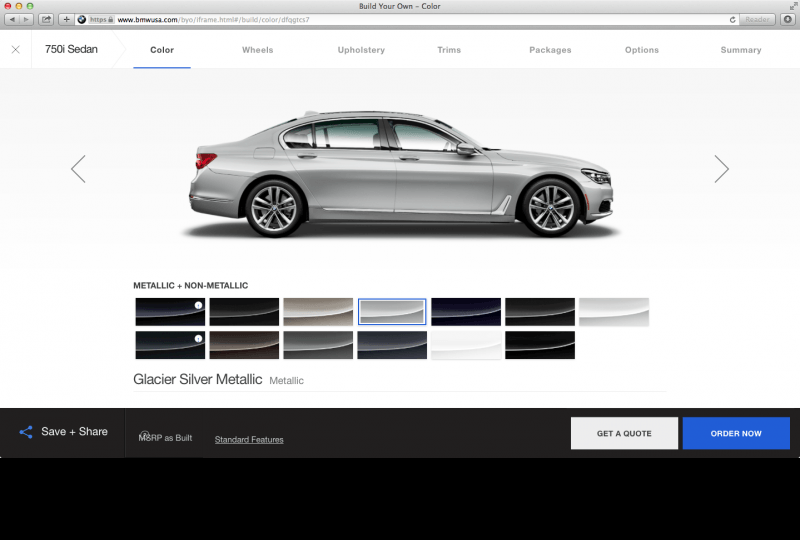The image size is (800, 540).
Task: Pick the slate blue-gray swatch in second row
Action: (392, 345)
